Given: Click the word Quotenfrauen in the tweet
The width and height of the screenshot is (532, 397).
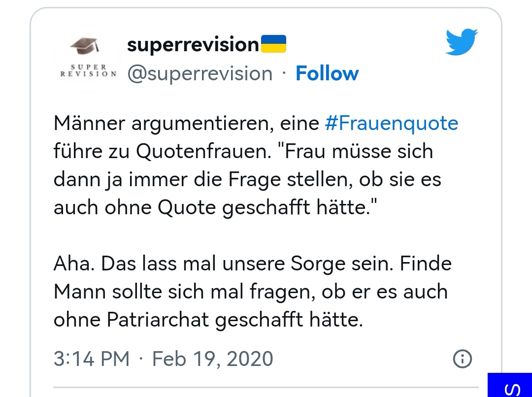Looking at the screenshot, I should point(202,151).
